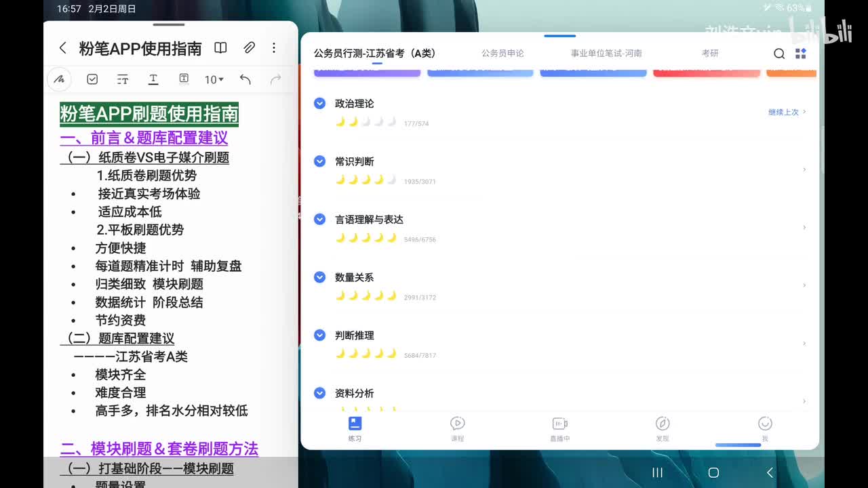Switch to 公务员行测-江苏省考 (A类) tab

click(375, 53)
